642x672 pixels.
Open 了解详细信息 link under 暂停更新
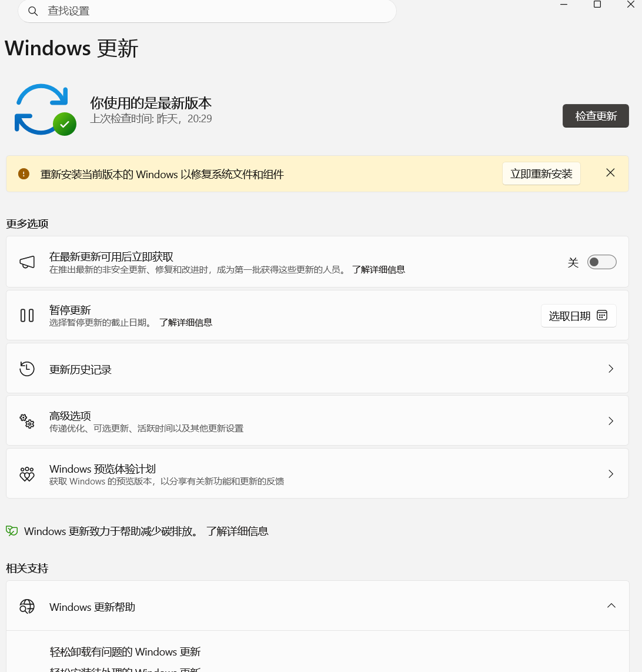(186, 322)
